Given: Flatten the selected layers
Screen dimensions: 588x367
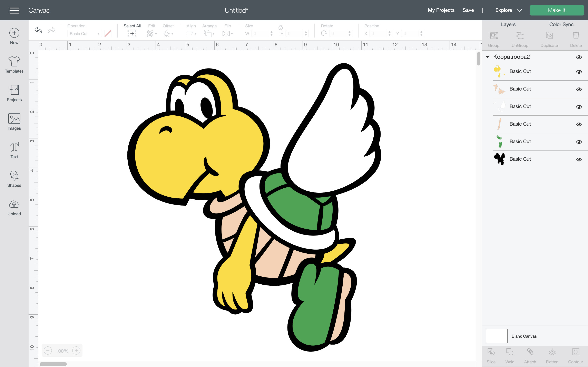Looking at the screenshot, I should click(552, 355).
